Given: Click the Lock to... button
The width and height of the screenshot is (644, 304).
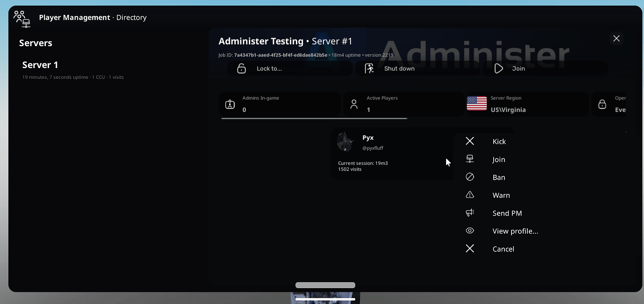Looking at the screenshot, I should pyautogui.click(x=289, y=68).
